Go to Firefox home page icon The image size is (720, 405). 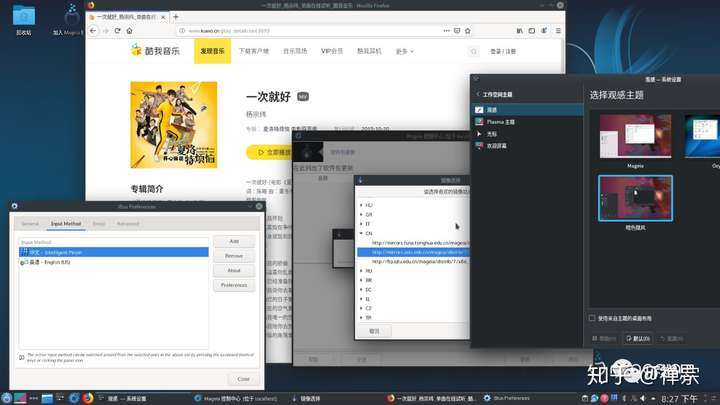[x=129, y=31]
